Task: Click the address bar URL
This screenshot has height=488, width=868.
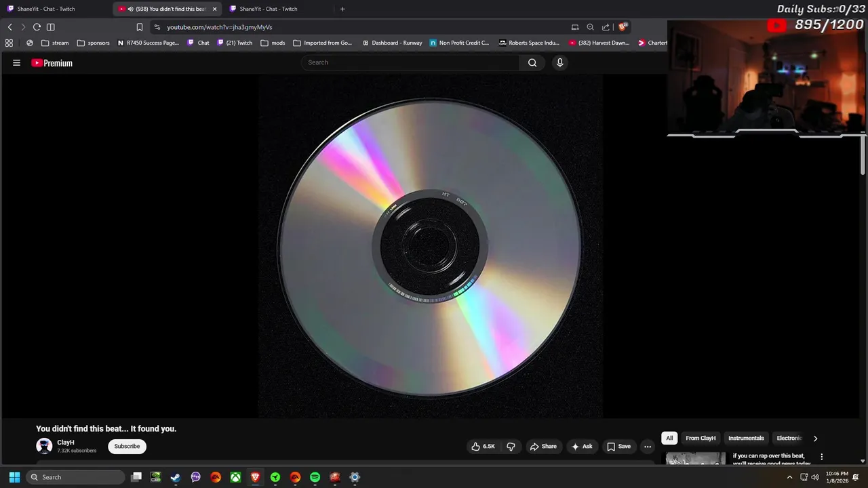Action: coord(220,27)
